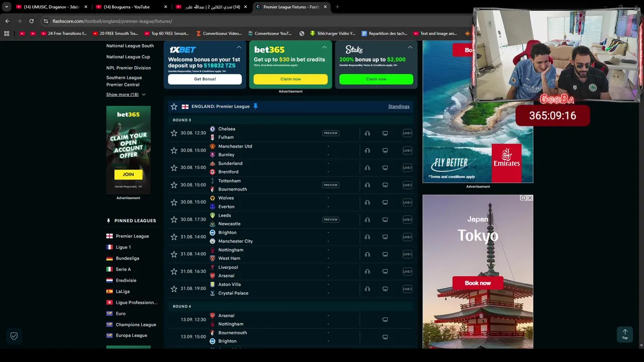
Task: Expand Show more (18) leagues list
Action: coord(126,95)
